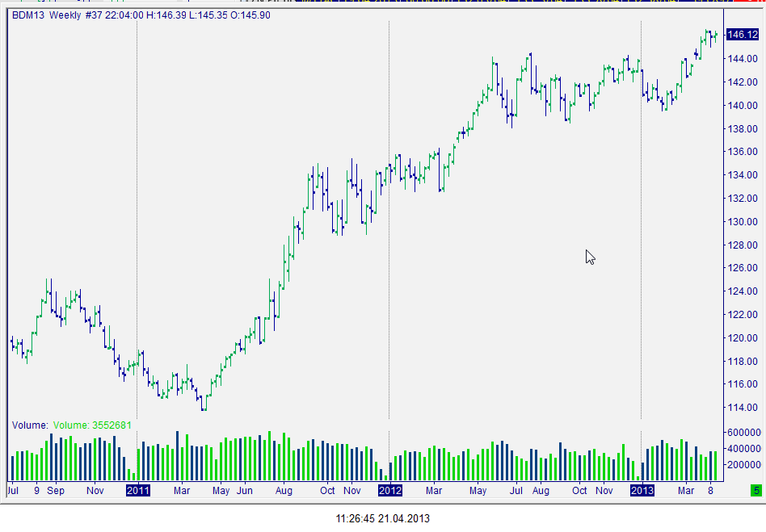Click the 144.00 price axis label
766x532 pixels.
pos(743,59)
